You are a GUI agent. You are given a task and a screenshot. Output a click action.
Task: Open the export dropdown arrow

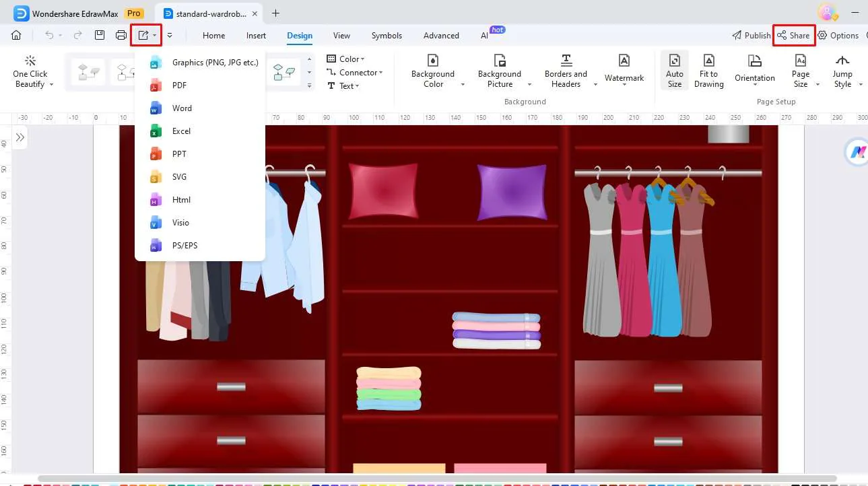tap(155, 35)
